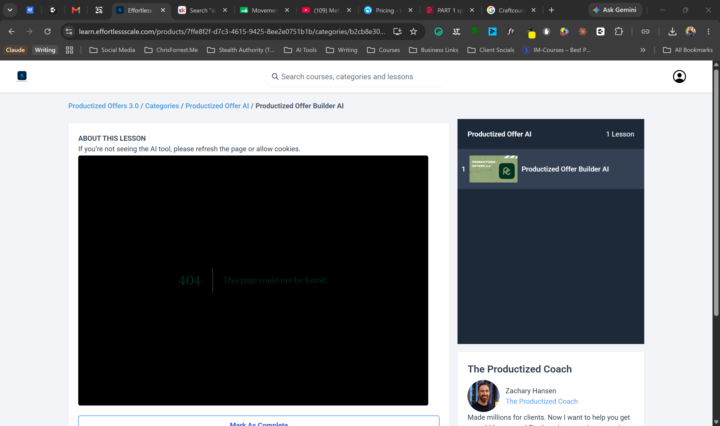Click the '1 Lesson' count text
Screen dimensions: 720x426
coord(620,134)
